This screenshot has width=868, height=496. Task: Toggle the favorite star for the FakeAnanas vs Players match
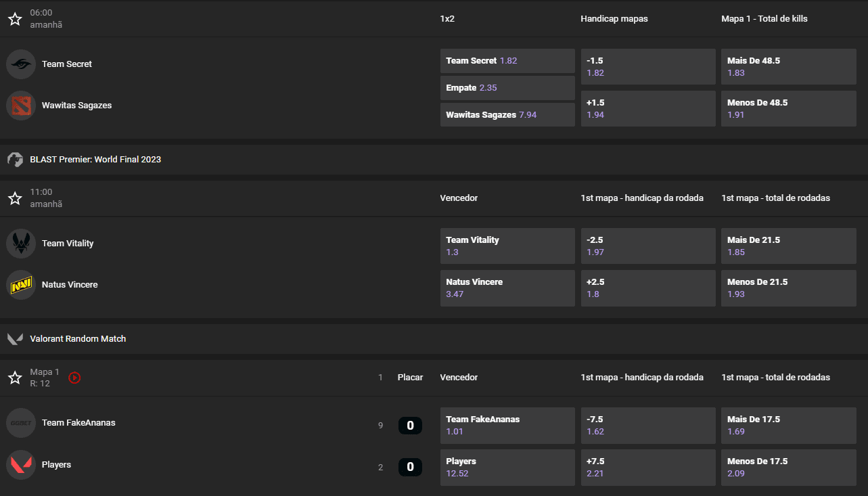[15, 378]
